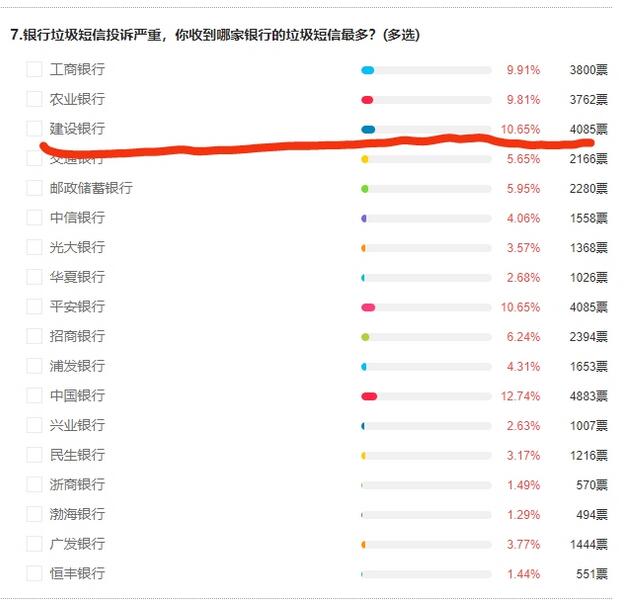Viewport: 625px width, 604px height.
Task: Click the 平安银行 label text
Action: [x=77, y=307]
